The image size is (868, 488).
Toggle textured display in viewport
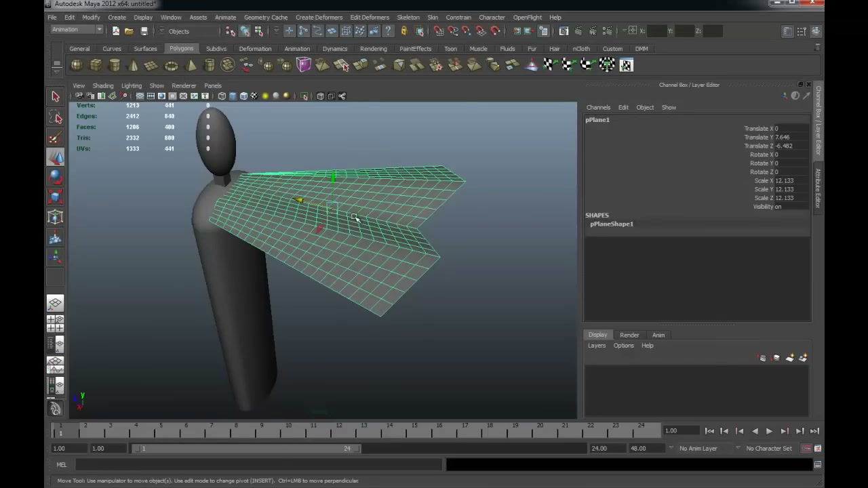click(254, 96)
